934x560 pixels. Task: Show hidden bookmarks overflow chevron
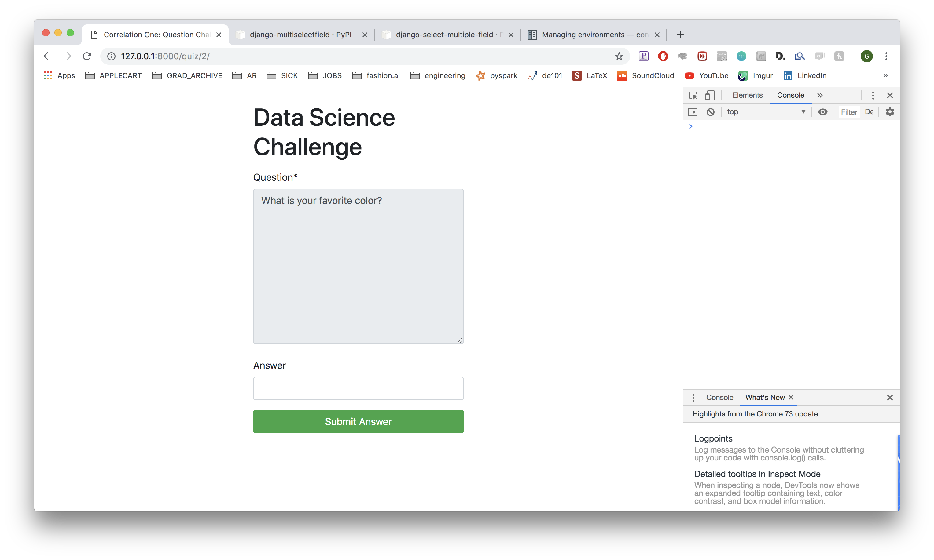tap(885, 76)
